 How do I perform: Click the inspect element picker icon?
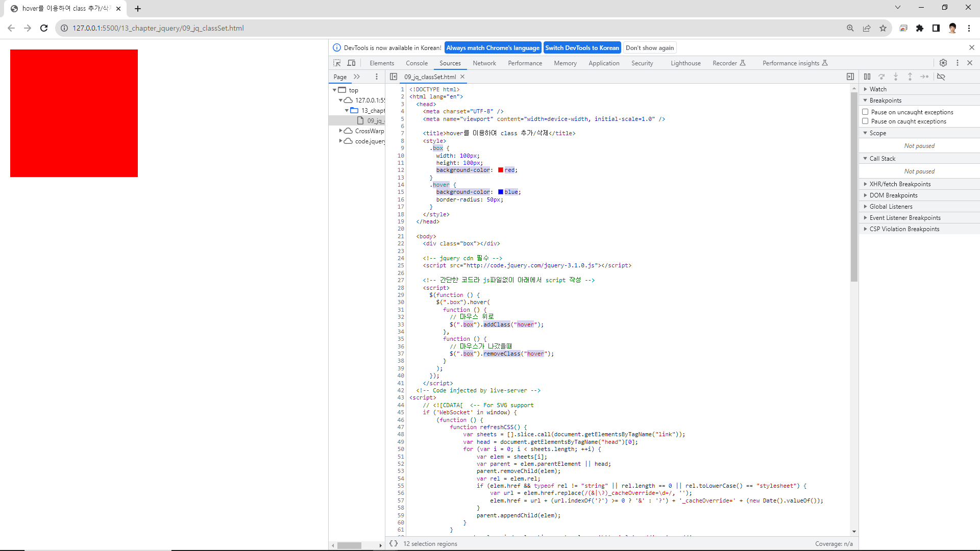pos(337,63)
